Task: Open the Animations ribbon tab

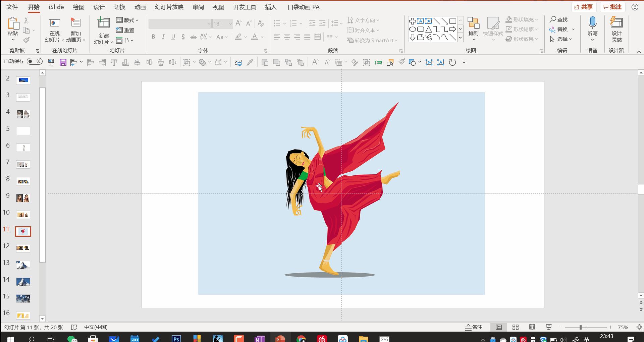Action: point(140,7)
